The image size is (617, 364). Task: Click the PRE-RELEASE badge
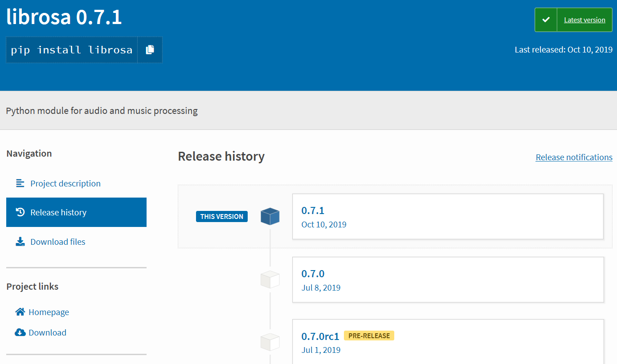(x=369, y=336)
